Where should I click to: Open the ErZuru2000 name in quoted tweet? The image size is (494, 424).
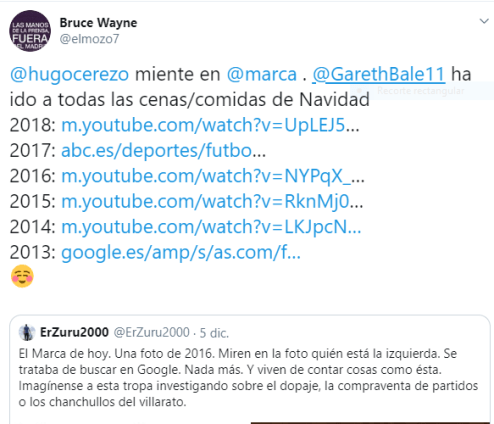(74, 332)
